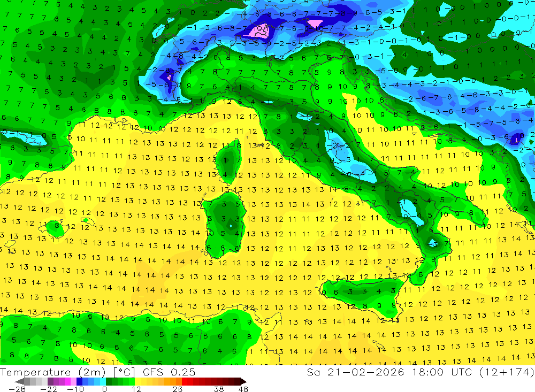
Task: Click the "GFS 0.25" model label
Action: click(169, 372)
